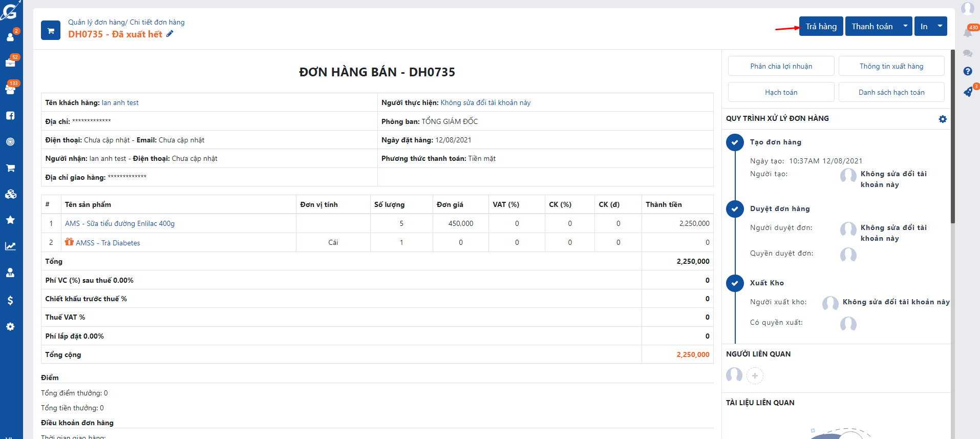Open customer link lan anh test

tap(120, 102)
